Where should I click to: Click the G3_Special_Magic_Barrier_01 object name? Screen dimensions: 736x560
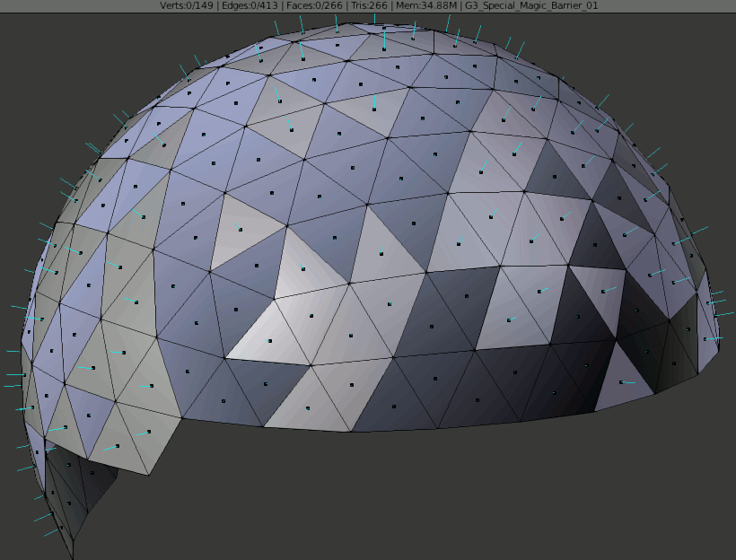point(531,5)
